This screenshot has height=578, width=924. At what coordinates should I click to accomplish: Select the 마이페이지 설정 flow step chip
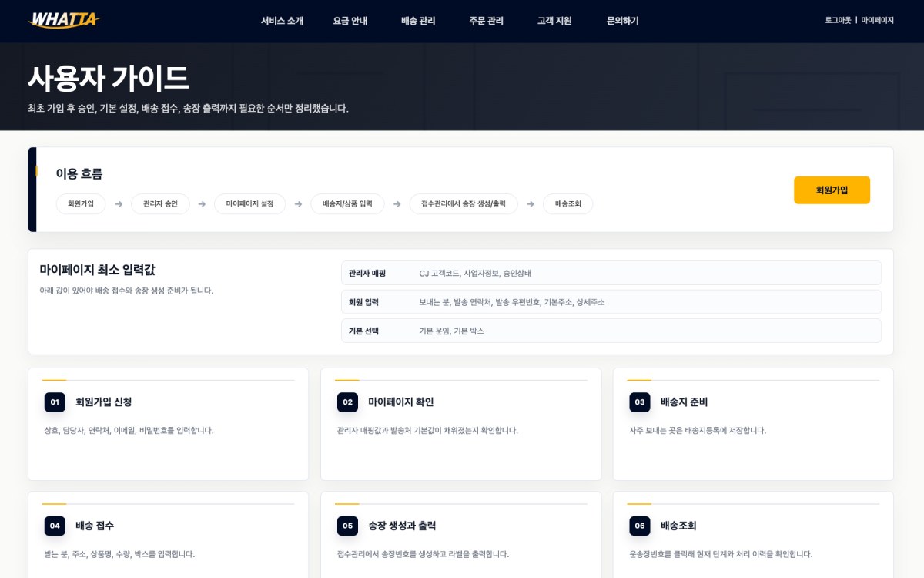tap(249, 203)
